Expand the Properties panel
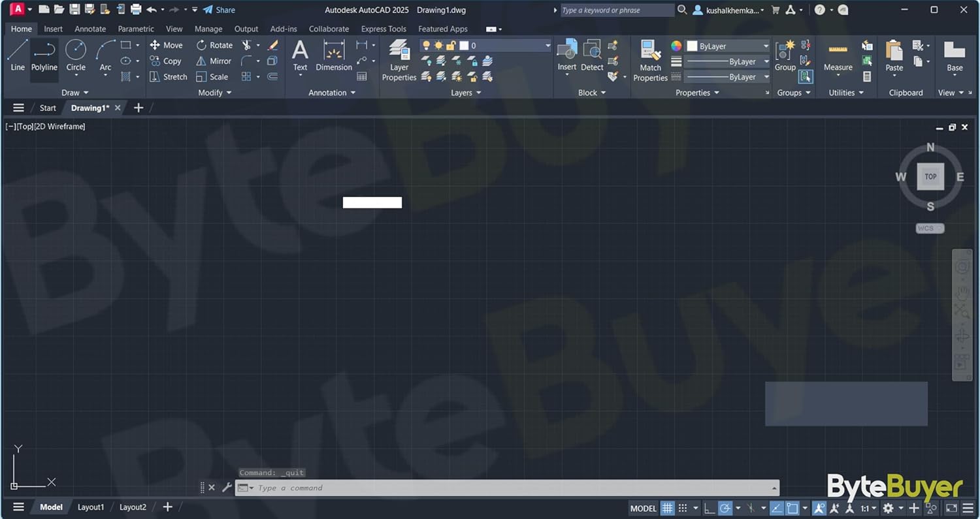 (697, 93)
